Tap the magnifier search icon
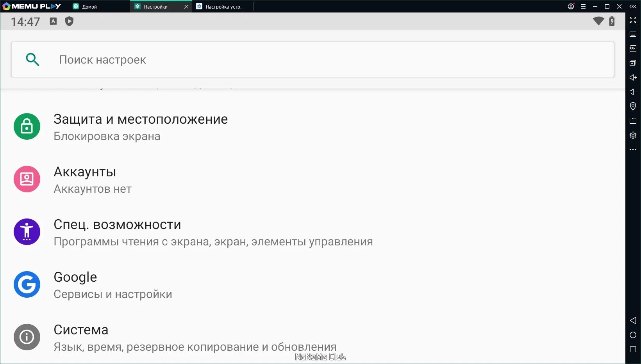 [32, 60]
